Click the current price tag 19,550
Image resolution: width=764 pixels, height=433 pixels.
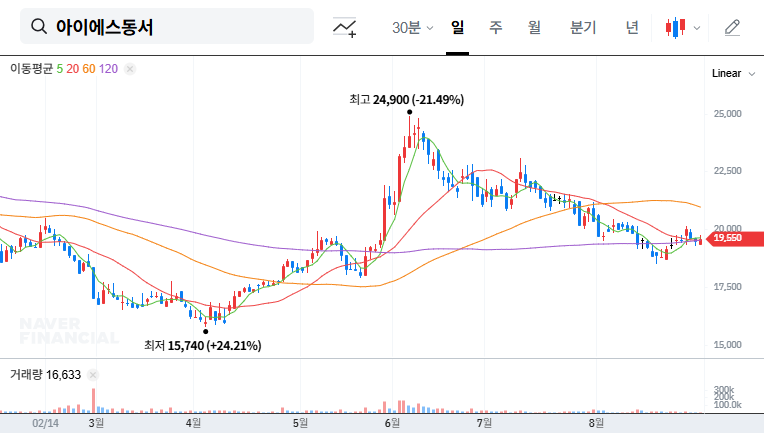(735, 238)
